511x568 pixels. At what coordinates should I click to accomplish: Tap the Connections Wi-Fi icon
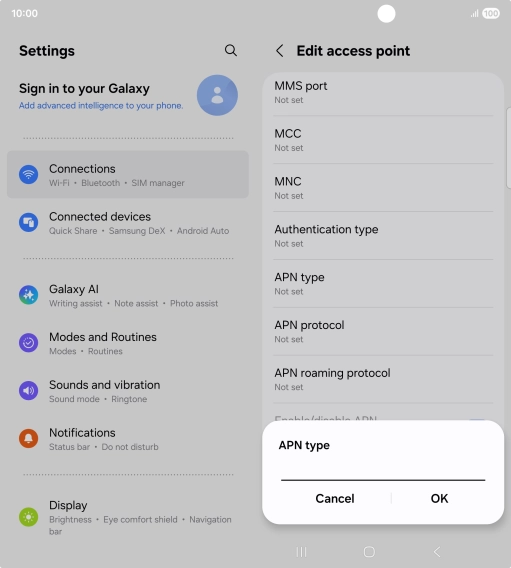click(x=29, y=175)
